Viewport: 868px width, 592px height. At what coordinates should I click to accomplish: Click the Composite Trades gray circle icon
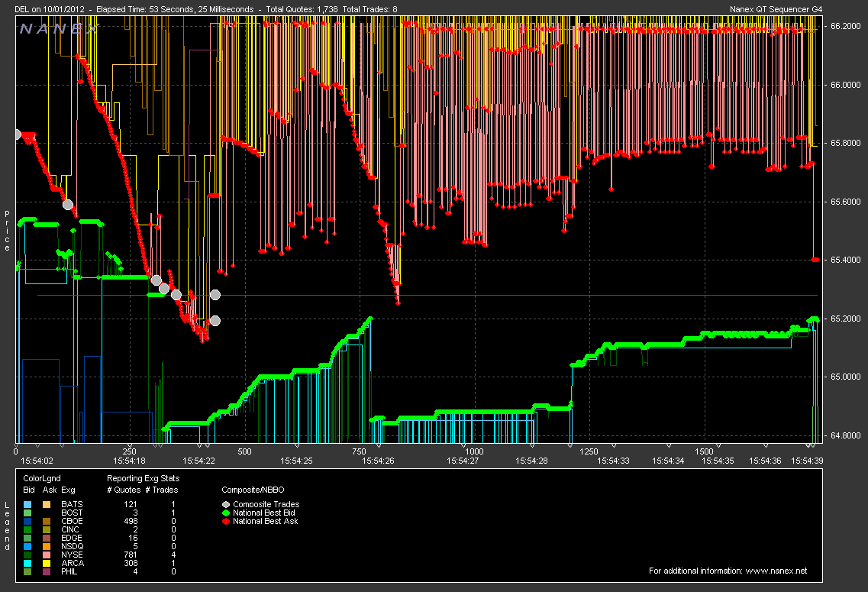(225, 504)
